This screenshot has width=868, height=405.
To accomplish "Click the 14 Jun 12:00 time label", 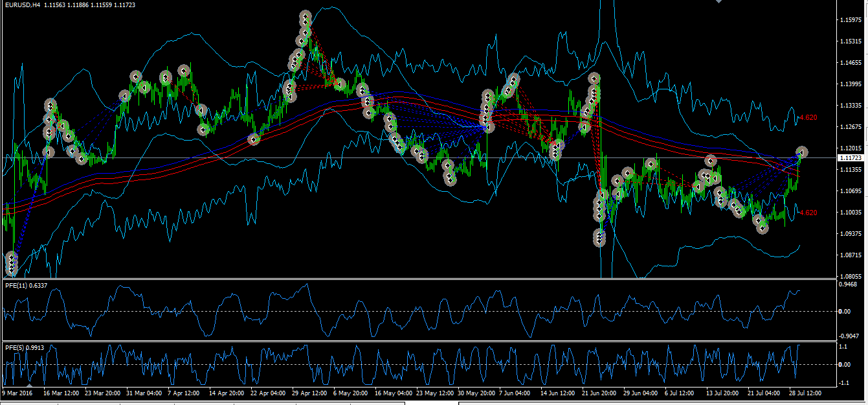I will coord(558,393).
